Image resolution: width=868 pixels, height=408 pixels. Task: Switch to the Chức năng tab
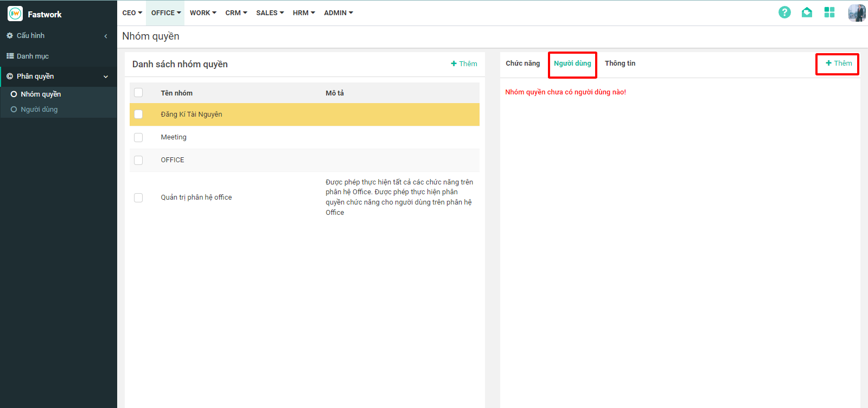coord(522,63)
